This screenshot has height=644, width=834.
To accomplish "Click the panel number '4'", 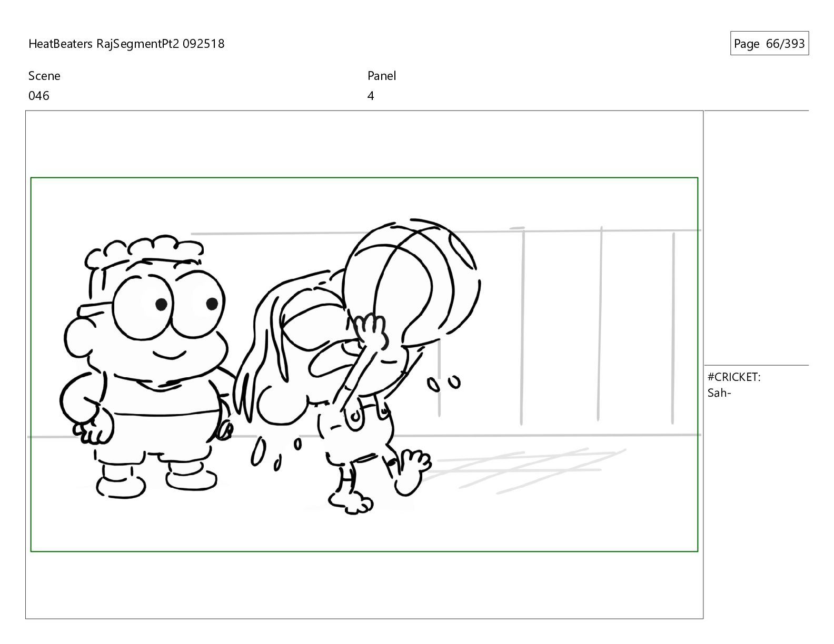I will (x=371, y=96).
